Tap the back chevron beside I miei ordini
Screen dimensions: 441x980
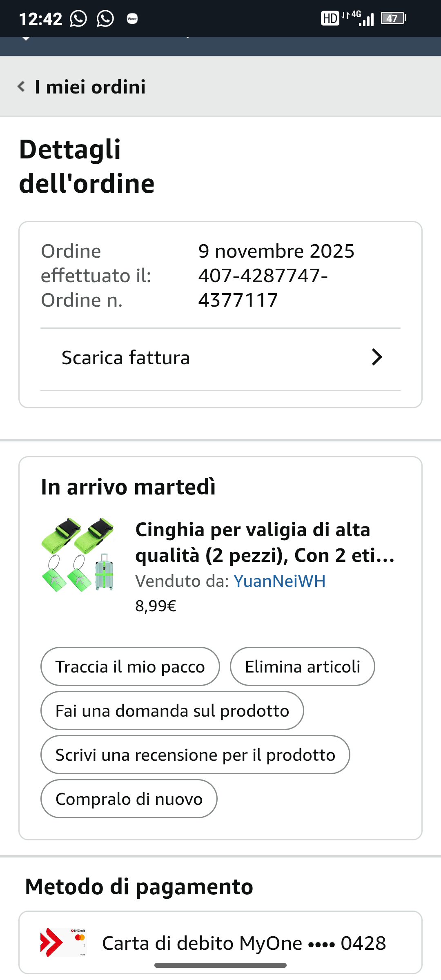tap(21, 87)
